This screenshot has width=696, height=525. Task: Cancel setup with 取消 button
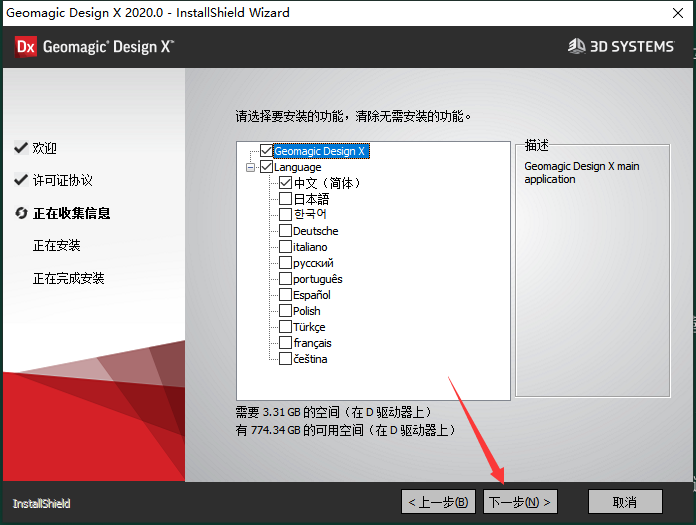pyautogui.click(x=625, y=502)
